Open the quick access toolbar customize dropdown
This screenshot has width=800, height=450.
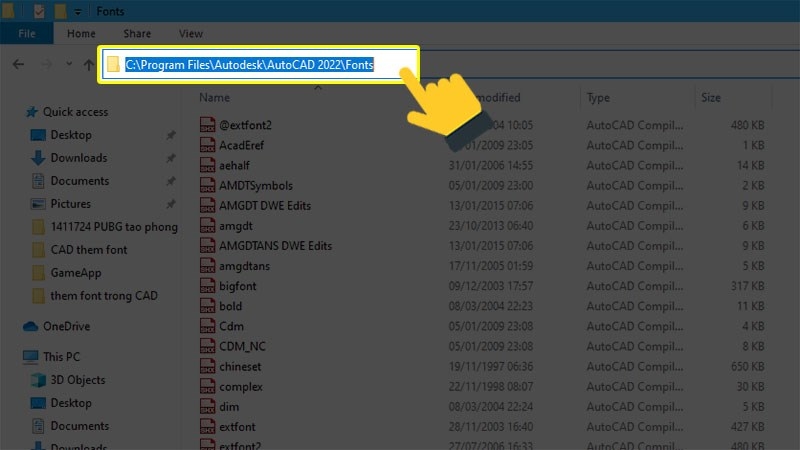pos(78,11)
